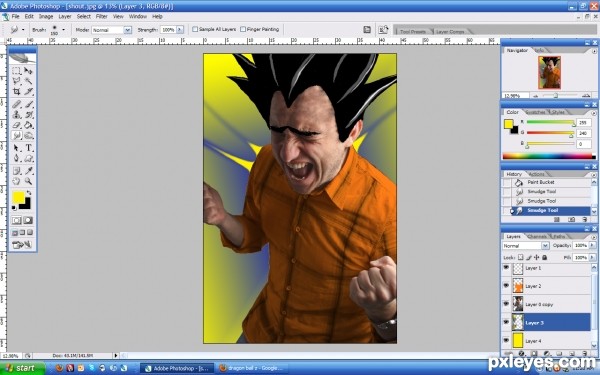Select the Crop tool

[16, 91]
